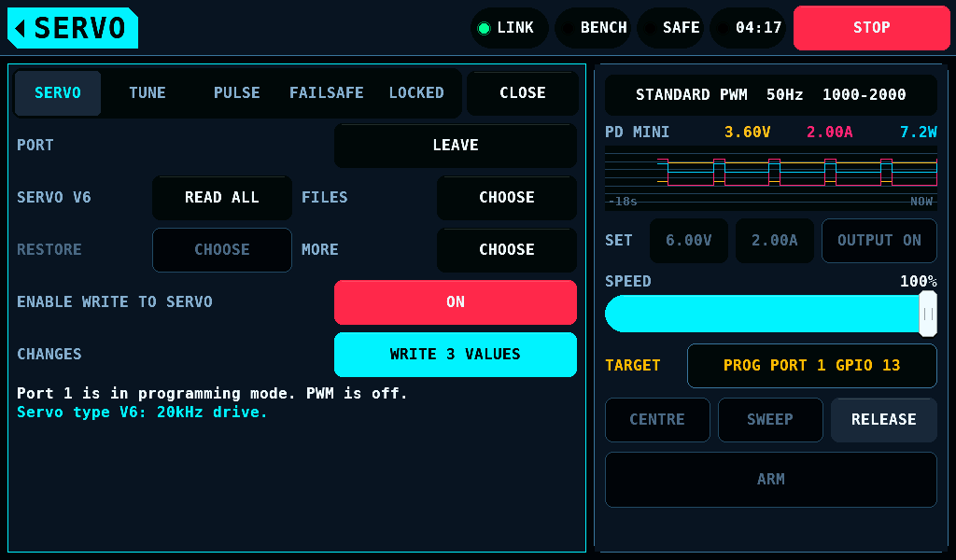Image resolution: width=956 pixels, height=560 pixels.
Task: Toggle the SAFE status pill
Action: 670,28
